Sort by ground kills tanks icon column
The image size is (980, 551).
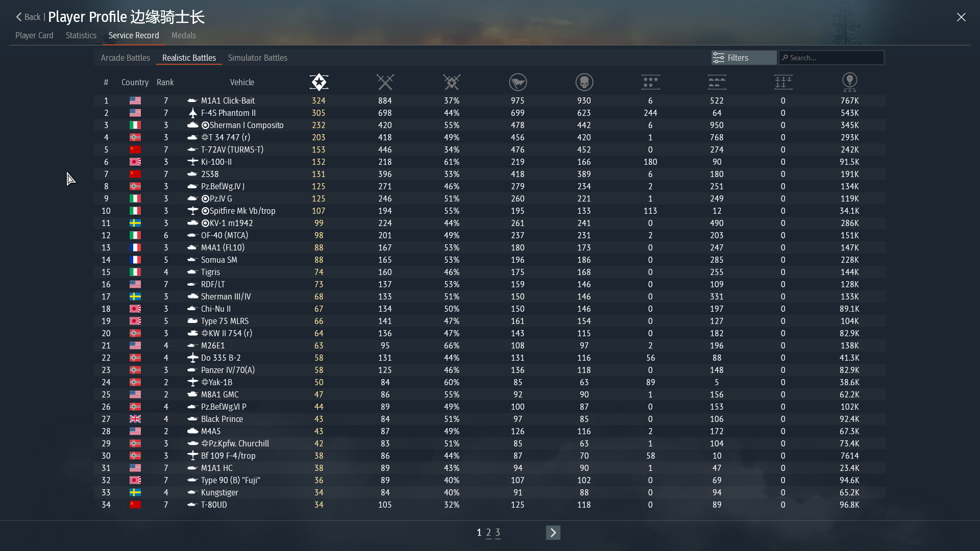click(717, 82)
